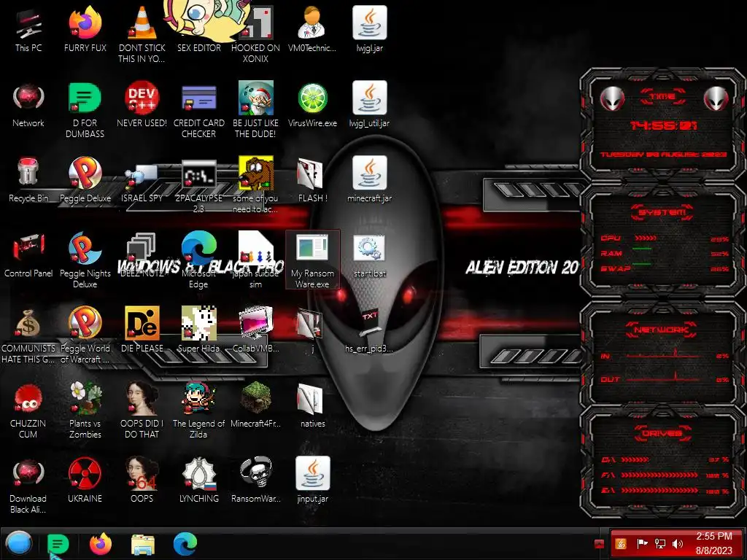This screenshot has width=747, height=560.
Task: Open This PC desktop icon
Action: 28,30
